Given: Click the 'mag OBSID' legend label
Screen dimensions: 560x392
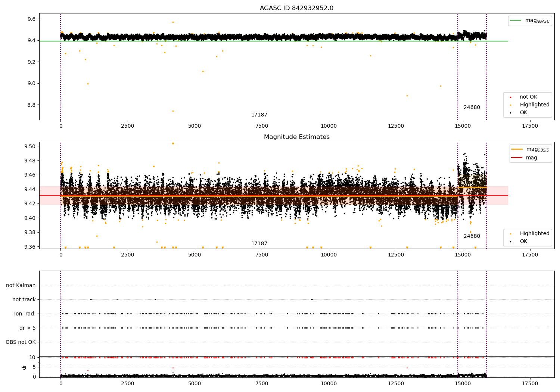Looking at the screenshot, I should (538, 150).
